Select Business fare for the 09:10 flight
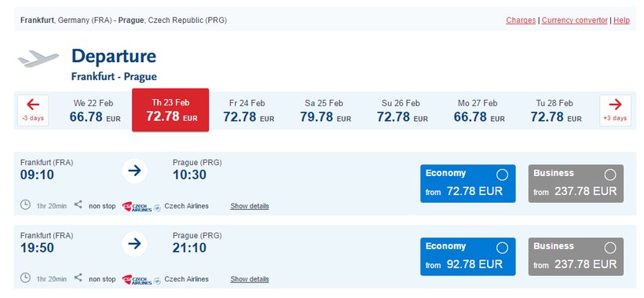The width and height of the screenshot is (644, 298). tap(610, 175)
